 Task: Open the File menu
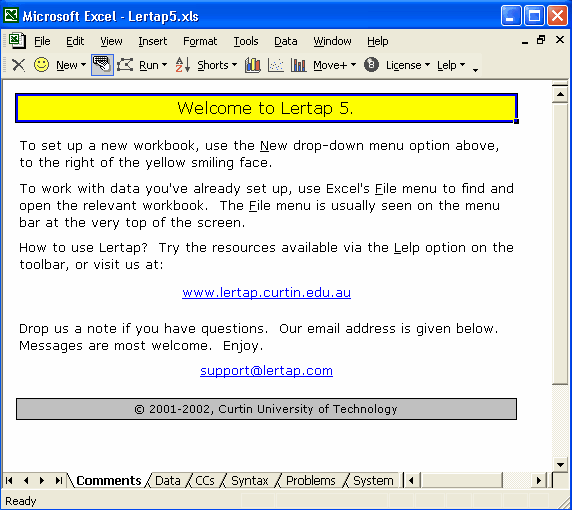click(42, 41)
